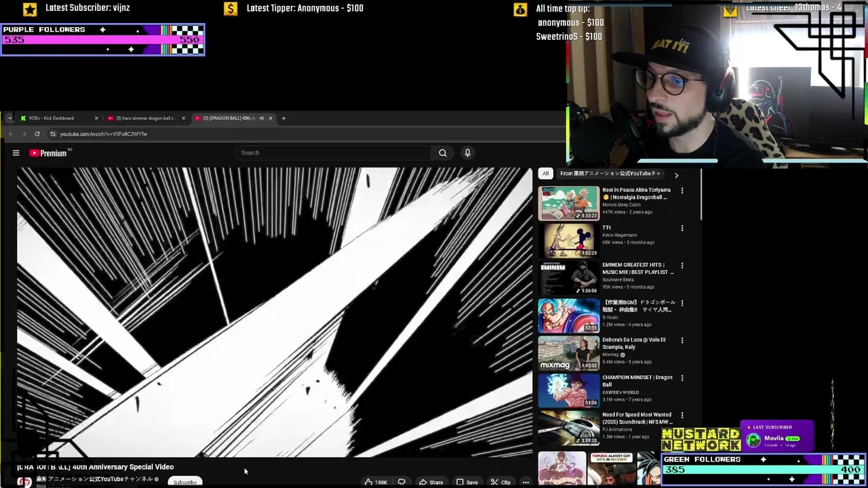868x488 pixels.
Task: Close the hans zimmer dragon ball tab
Action: (x=182, y=118)
